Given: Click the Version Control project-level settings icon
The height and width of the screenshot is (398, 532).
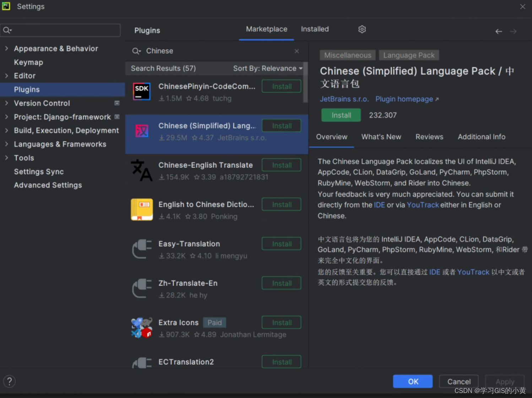Looking at the screenshot, I should (117, 103).
